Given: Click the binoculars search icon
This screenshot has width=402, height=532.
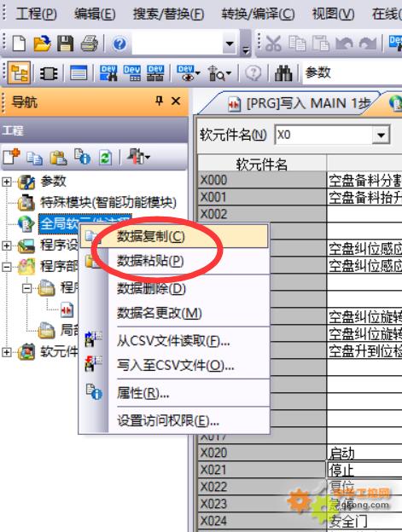Looking at the screenshot, I should [283, 72].
